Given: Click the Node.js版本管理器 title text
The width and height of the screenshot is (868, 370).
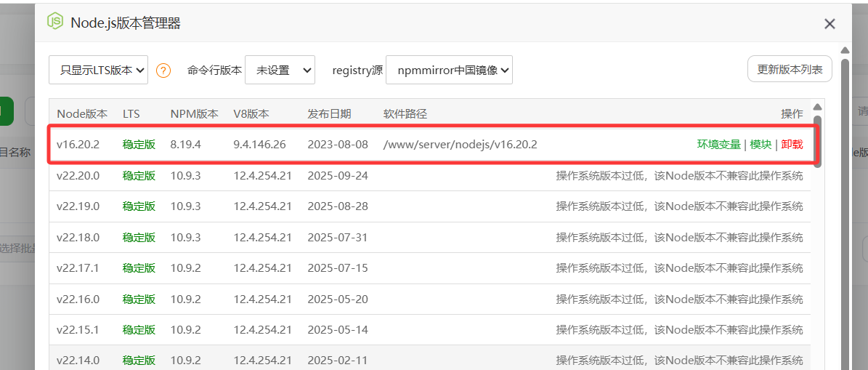Looking at the screenshot, I should (126, 23).
